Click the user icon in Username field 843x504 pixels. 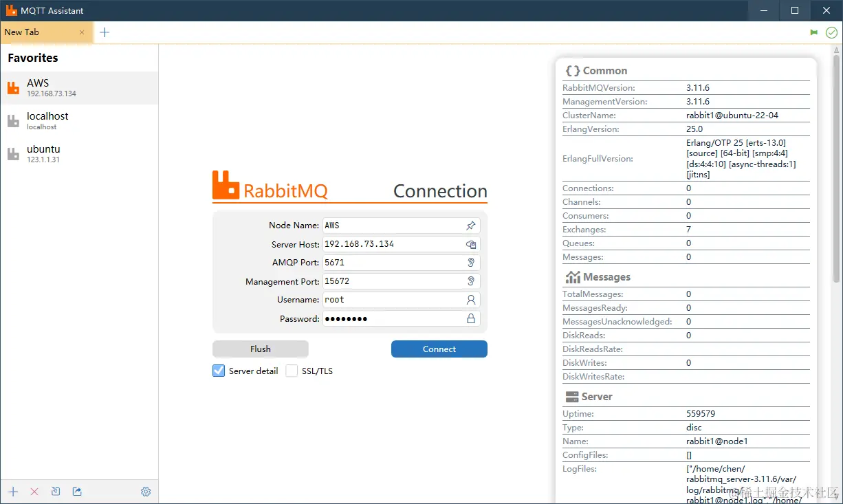pos(471,300)
